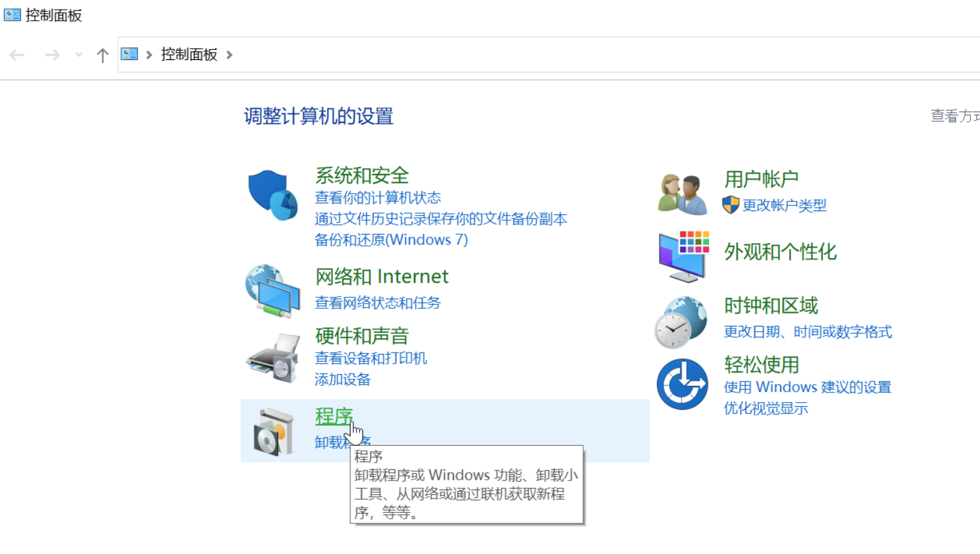The height and width of the screenshot is (554, 980).
Task: Expand the recent locations dropdown arrow
Action: tap(79, 55)
